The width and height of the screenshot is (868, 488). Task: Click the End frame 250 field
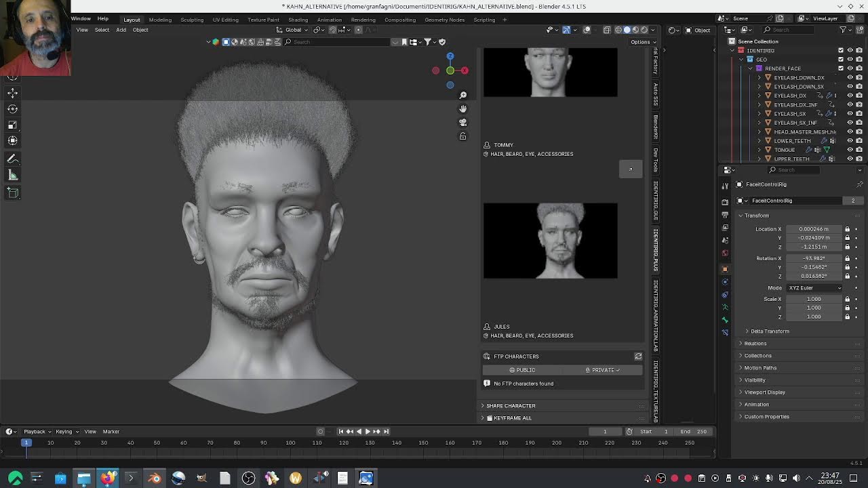(694, 432)
